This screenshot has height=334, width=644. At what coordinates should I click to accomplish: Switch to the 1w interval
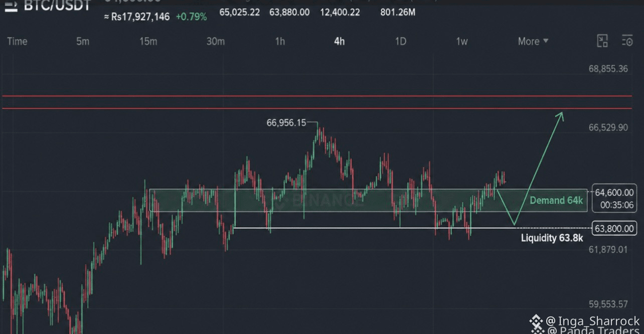point(461,41)
